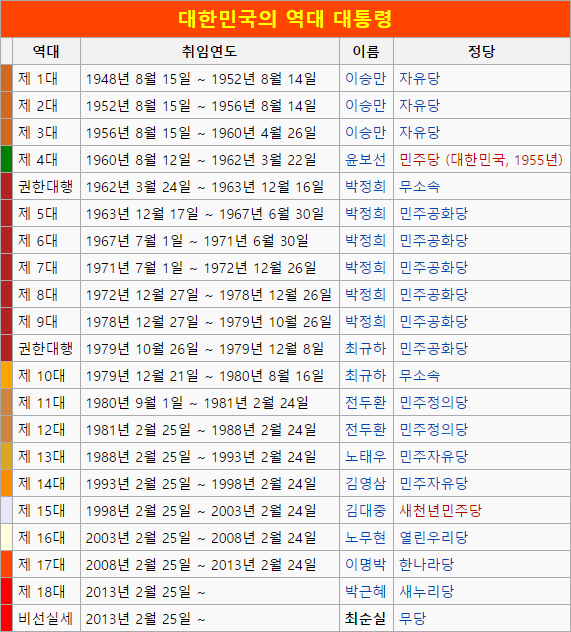Select date range 1998년 2월 25일 ~ 2003년 2월 24일

pyautogui.click(x=201, y=510)
